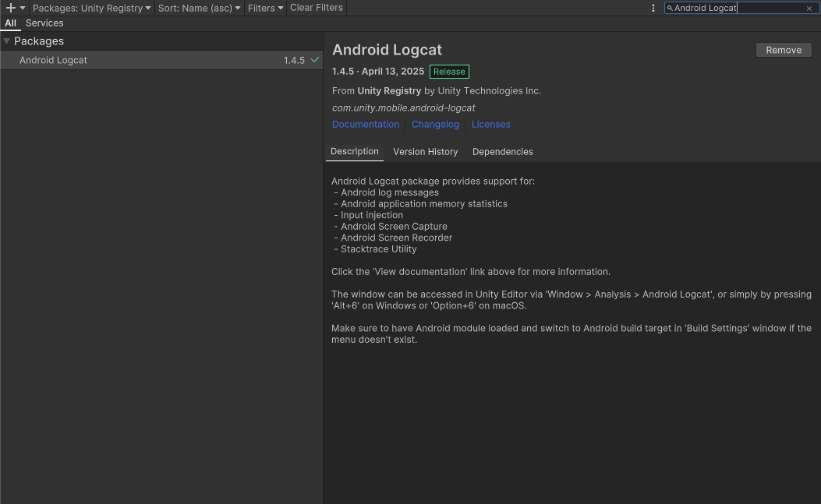Click the plus add package icon
The image size is (821, 504).
(10, 8)
